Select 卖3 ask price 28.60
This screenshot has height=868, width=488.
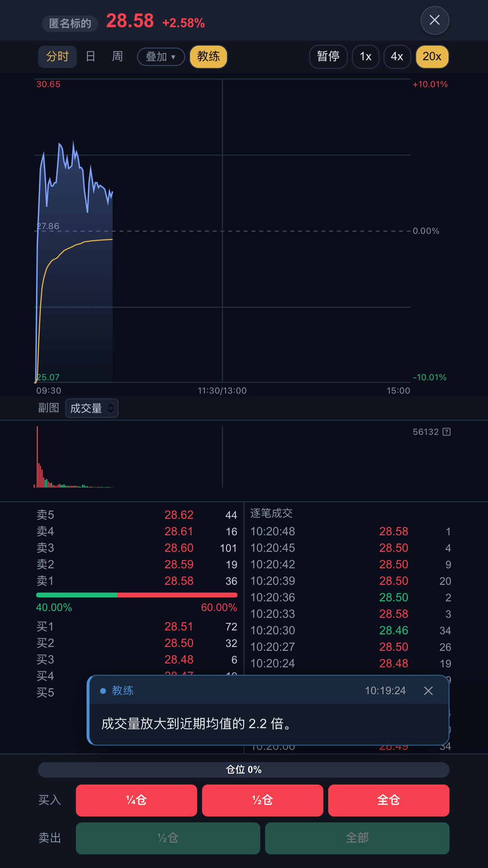click(x=136, y=548)
